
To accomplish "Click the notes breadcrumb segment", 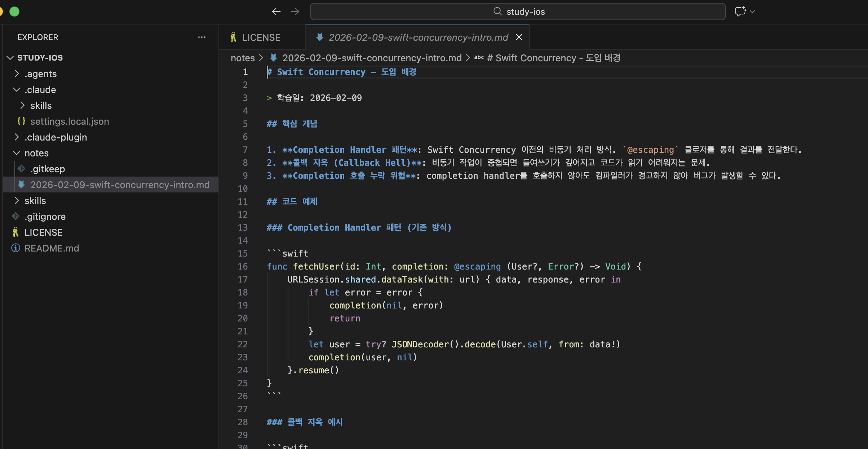I will pos(243,58).
